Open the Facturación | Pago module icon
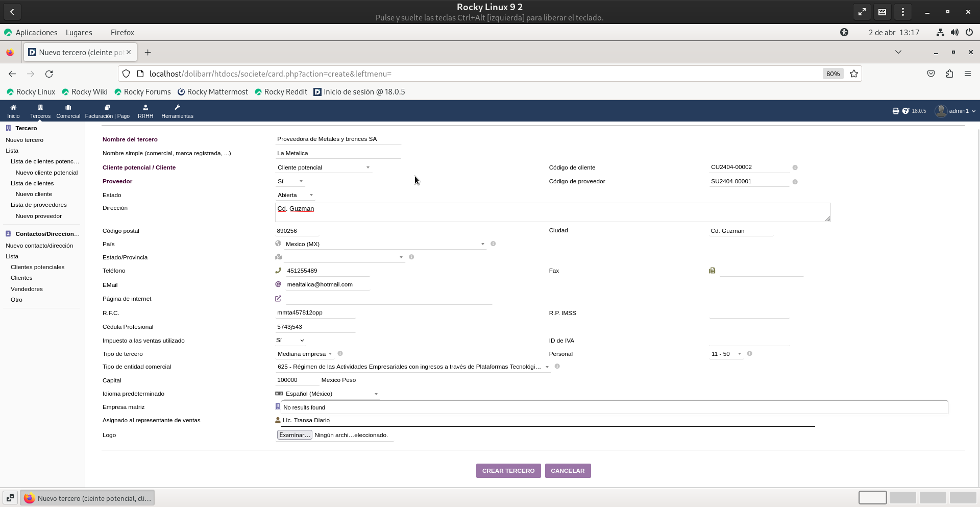Screen dimensions: 980x507 [107, 108]
